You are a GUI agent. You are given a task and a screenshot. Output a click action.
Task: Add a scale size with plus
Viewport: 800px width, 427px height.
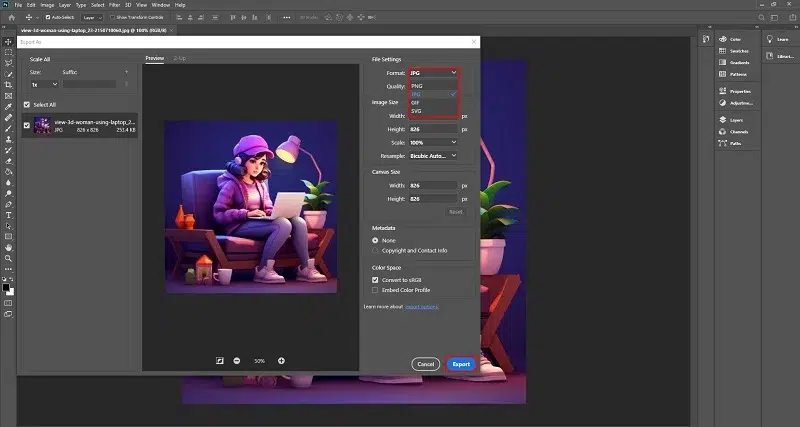127,72
